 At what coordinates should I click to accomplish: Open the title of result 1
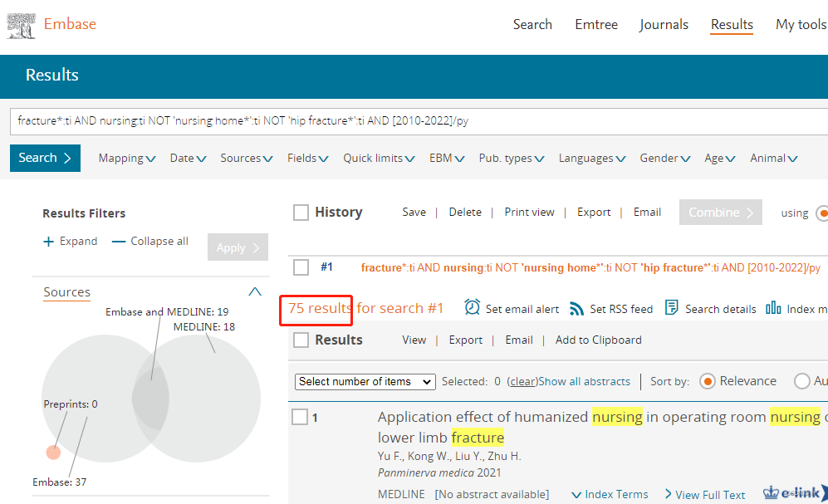[x=602, y=427]
